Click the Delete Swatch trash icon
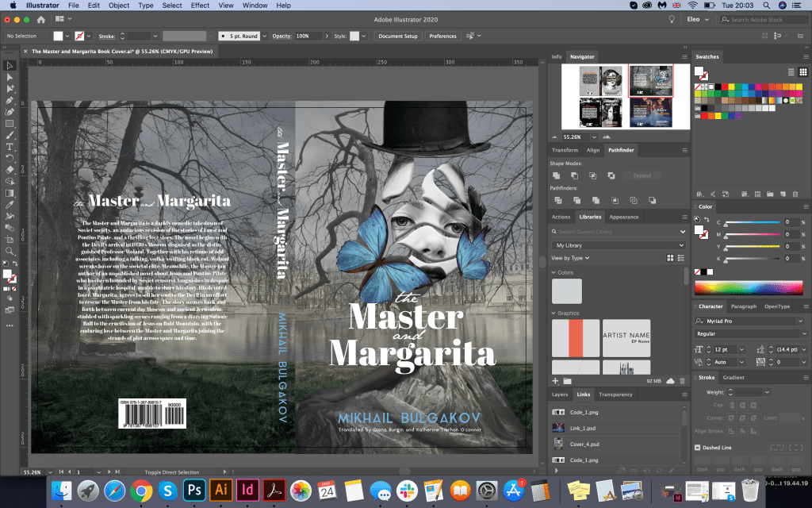 [x=795, y=194]
